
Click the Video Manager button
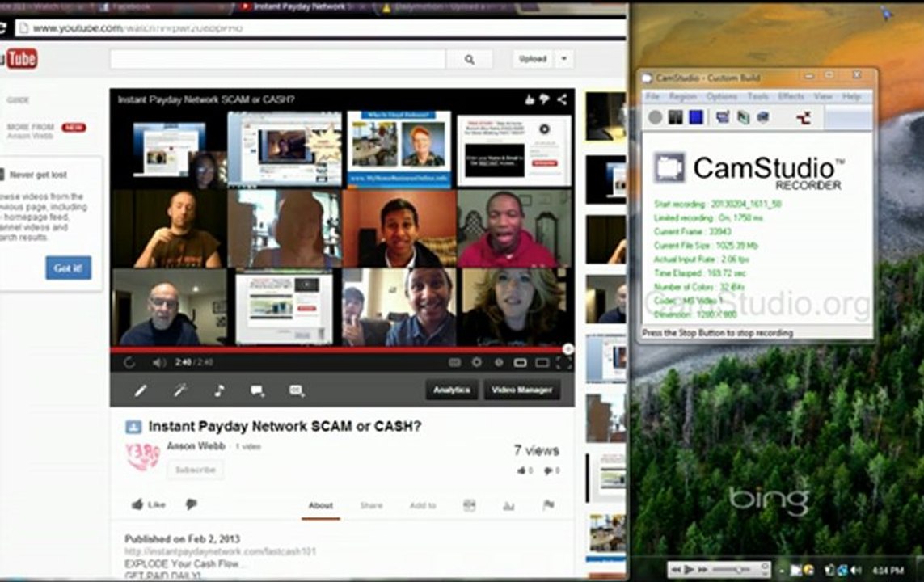[x=521, y=390]
